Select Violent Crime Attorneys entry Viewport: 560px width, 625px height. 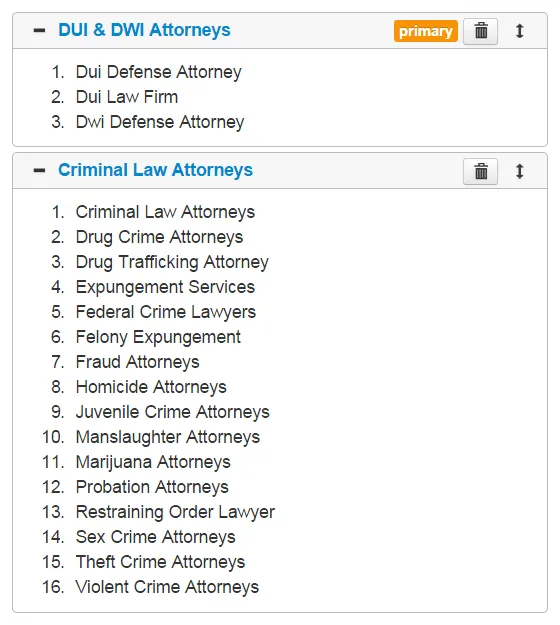click(167, 587)
